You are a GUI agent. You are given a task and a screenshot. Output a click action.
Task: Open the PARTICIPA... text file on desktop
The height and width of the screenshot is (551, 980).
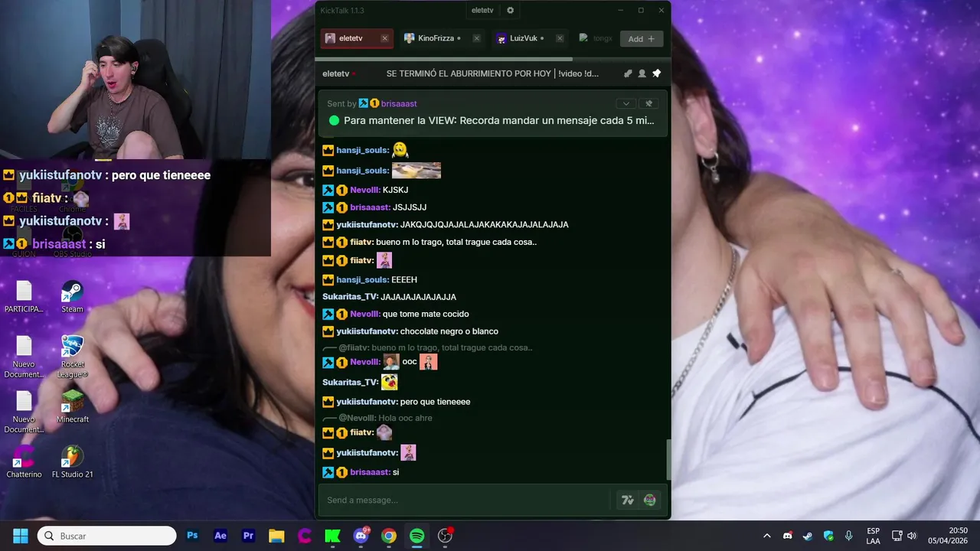24,297
